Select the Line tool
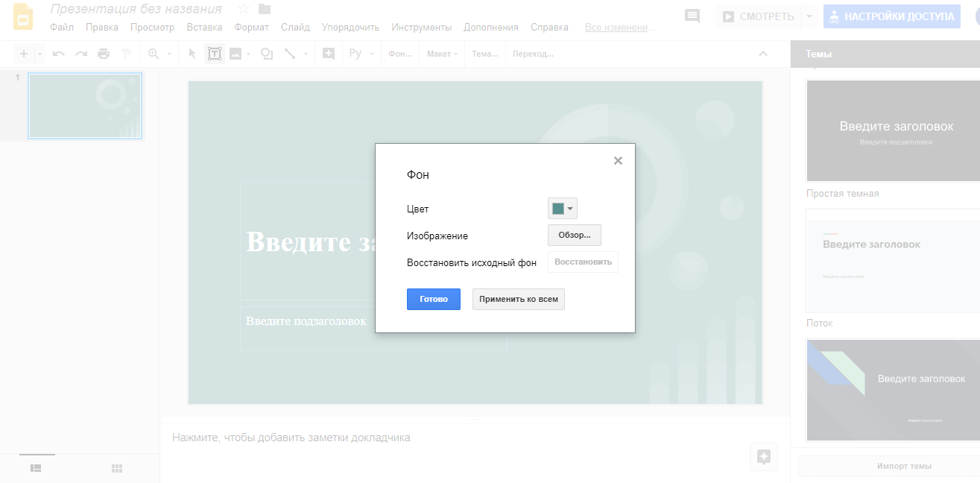 tap(291, 53)
